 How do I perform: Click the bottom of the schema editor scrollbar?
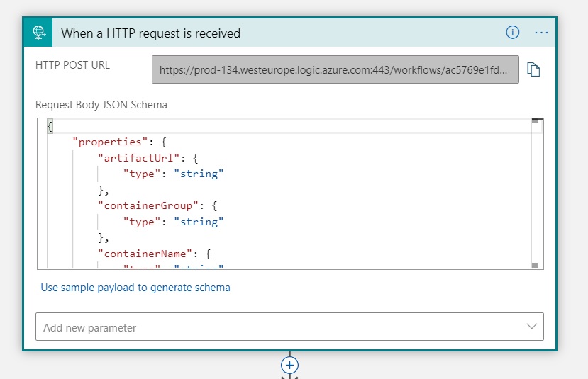535,266
